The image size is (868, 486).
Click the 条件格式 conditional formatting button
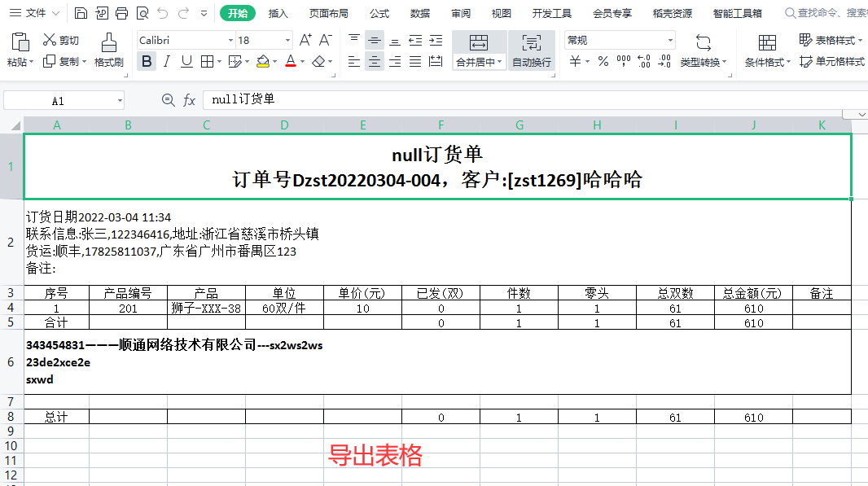(x=767, y=50)
